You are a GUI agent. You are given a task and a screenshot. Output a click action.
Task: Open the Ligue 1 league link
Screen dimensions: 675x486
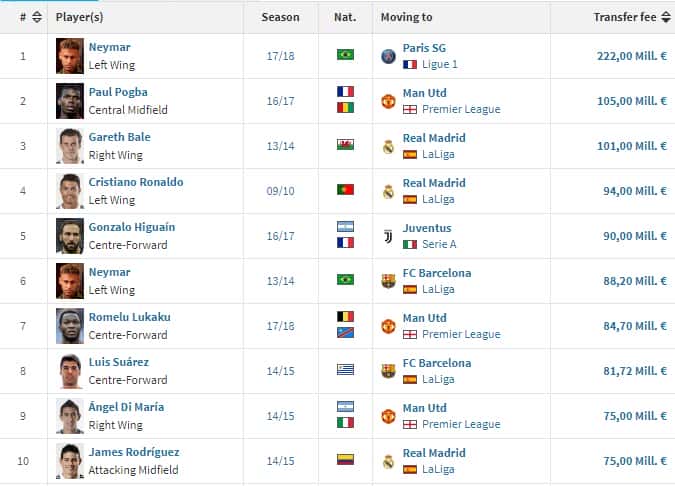[x=440, y=65]
